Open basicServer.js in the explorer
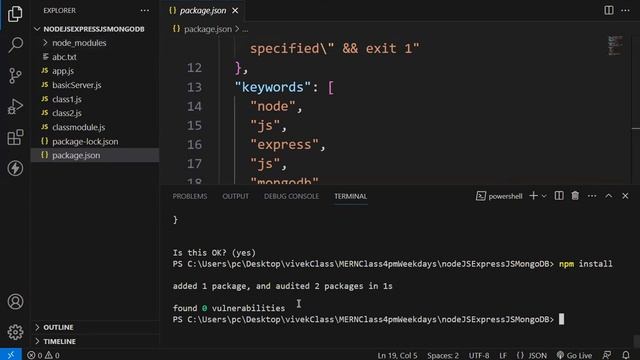 [x=77, y=85]
